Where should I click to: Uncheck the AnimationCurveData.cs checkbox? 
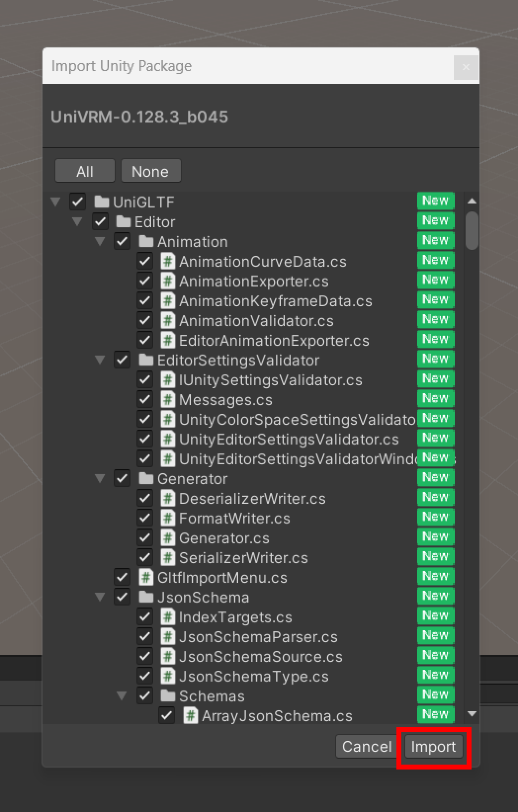pos(145,261)
